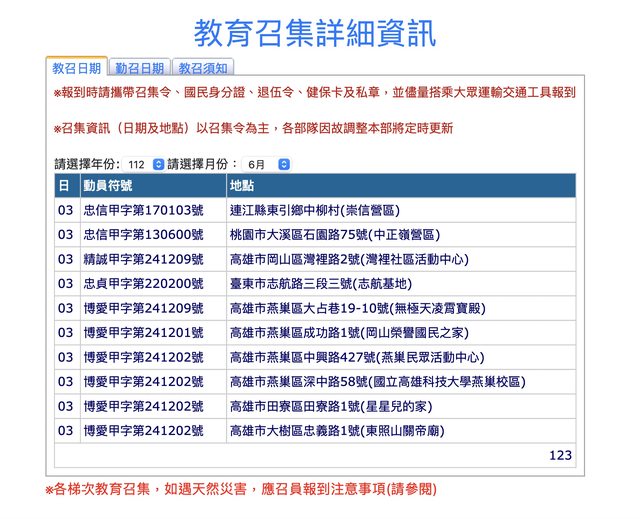Viewport: 640px width, 519px height.
Task: Switch to the 教召日期 tab
Action: click(77, 69)
